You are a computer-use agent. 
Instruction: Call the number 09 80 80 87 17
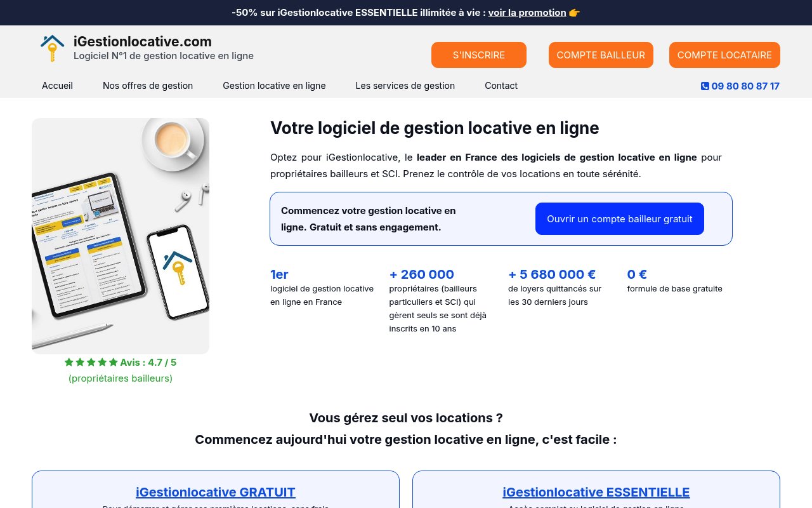click(x=745, y=86)
